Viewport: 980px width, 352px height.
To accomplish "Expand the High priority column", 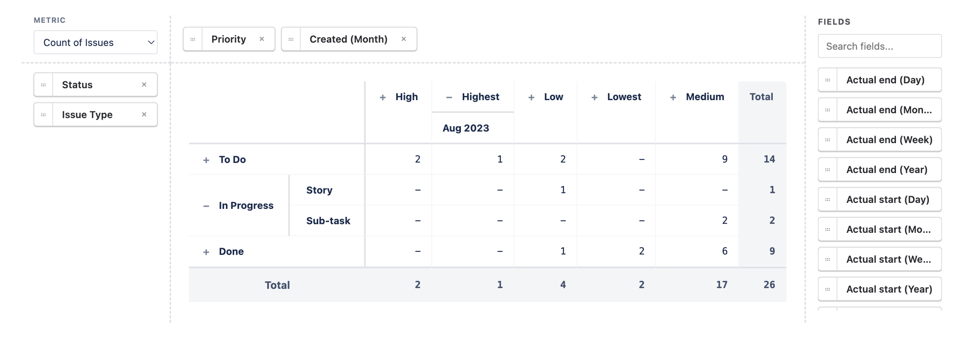I will click(x=383, y=97).
